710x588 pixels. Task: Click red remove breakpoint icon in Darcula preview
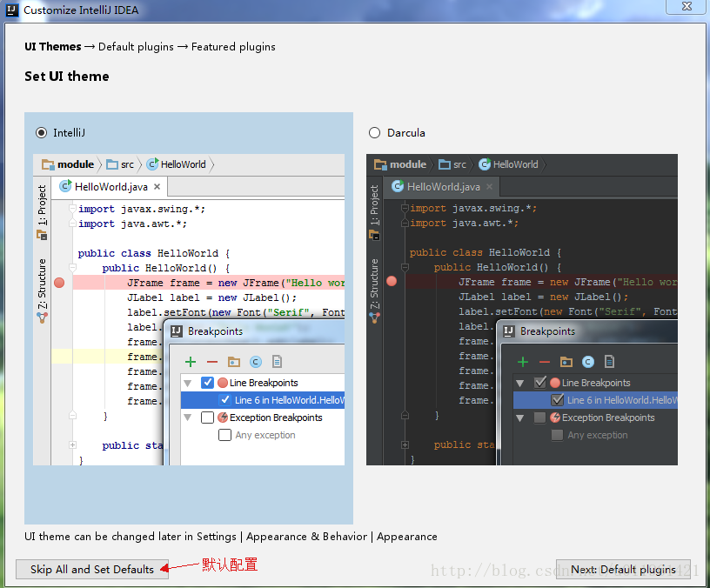tap(545, 362)
